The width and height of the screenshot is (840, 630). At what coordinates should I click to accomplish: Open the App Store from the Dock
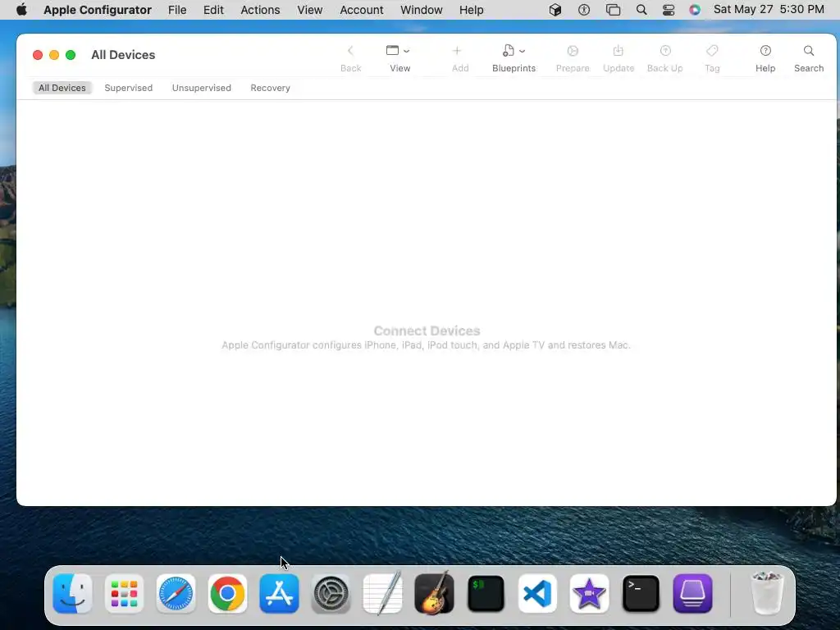coord(279,594)
